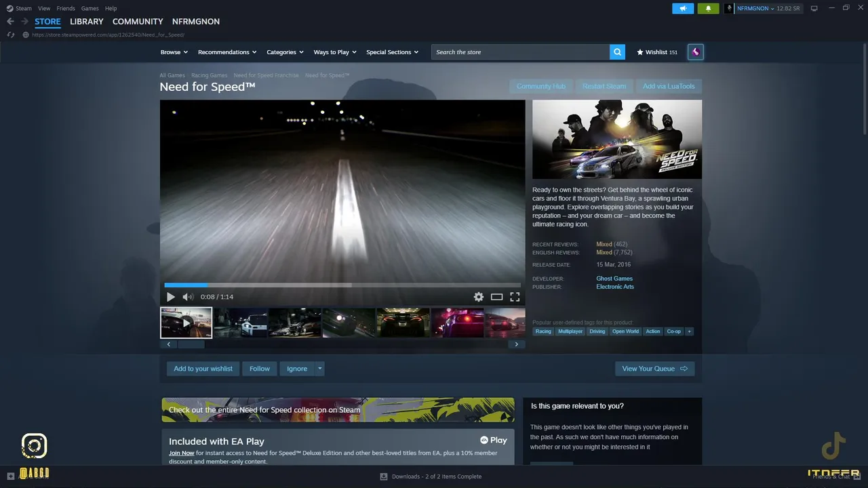Open the Browse dropdown menu
The height and width of the screenshot is (488, 868).
click(174, 52)
